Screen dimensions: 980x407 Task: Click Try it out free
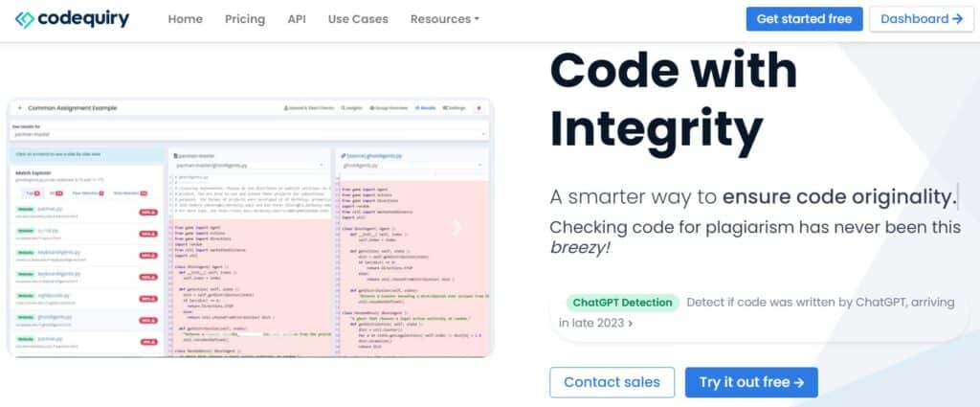click(751, 382)
